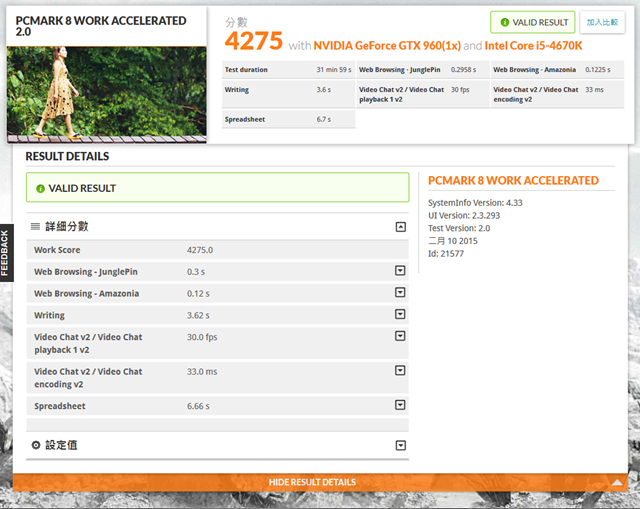Click the score value 4275

coord(253,41)
